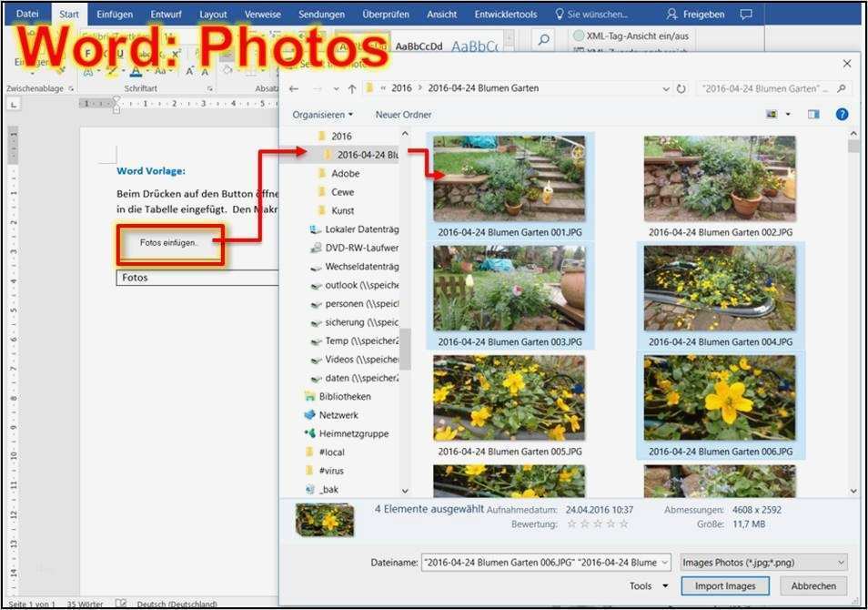This screenshot has height=610, width=868.
Task: Select the Lokaler Datenträger drive icon
Action: click(316, 229)
